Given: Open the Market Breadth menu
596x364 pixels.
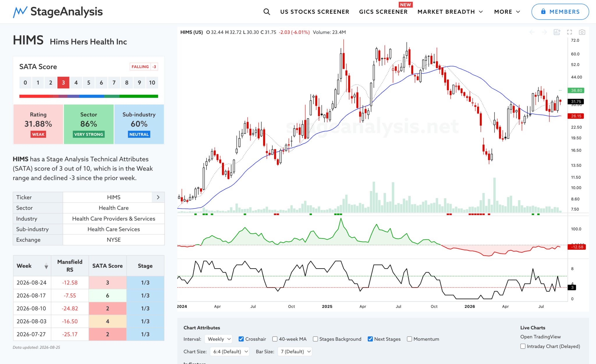Looking at the screenshot, I should [x=450, y=12].
